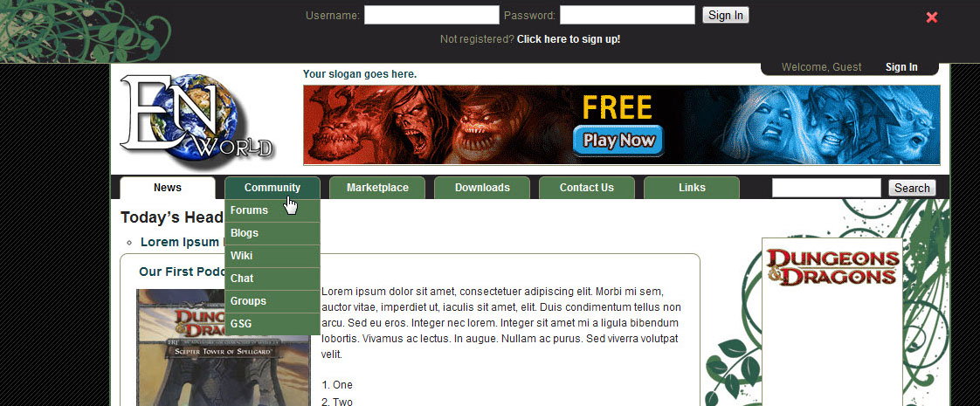Click the site search input box
The width and height of the screenshot is (980, 406).
click(826, 188)
